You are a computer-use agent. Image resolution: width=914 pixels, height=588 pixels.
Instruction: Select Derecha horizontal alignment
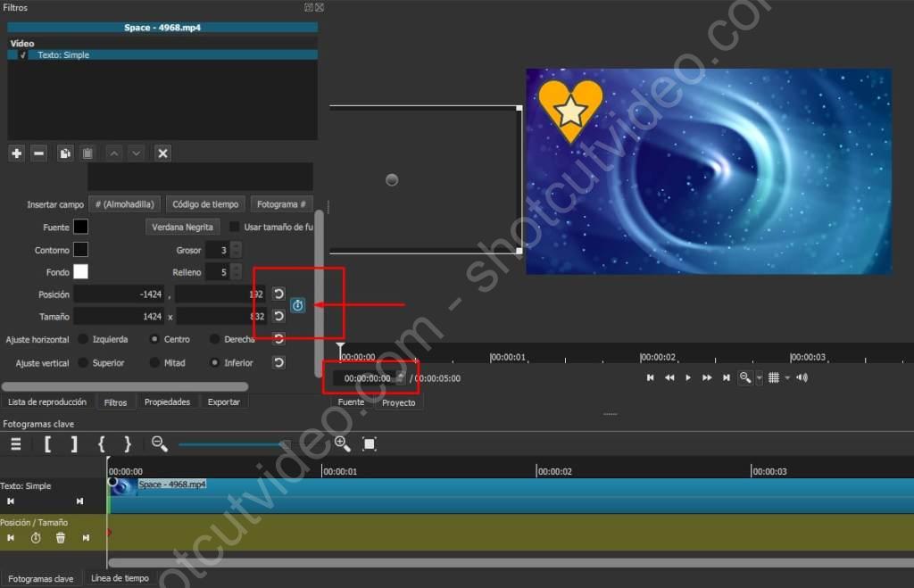(215, 339)
